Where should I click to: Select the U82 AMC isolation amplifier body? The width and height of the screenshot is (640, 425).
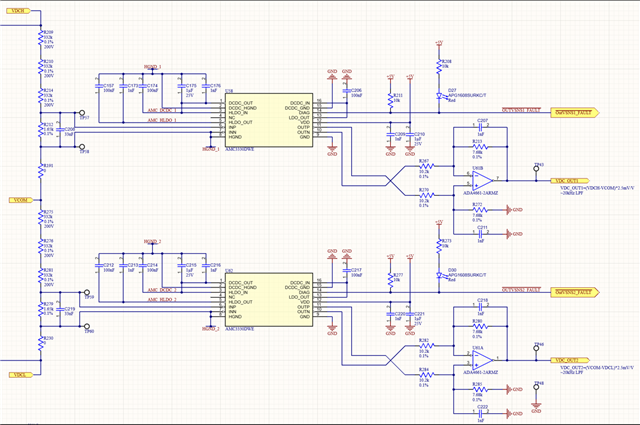[x=269, y=299]
